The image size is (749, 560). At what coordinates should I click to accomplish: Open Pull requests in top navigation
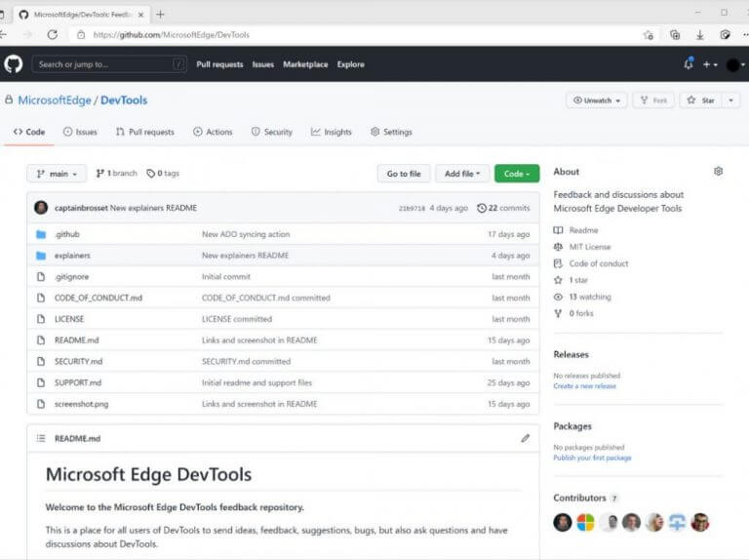pyautogui.click(x=219, y=64)
